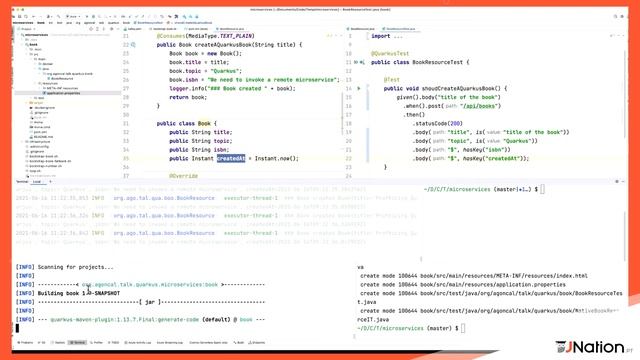Add a new terminal tab with plus
640x360 pixels.
tap(50, 182)
